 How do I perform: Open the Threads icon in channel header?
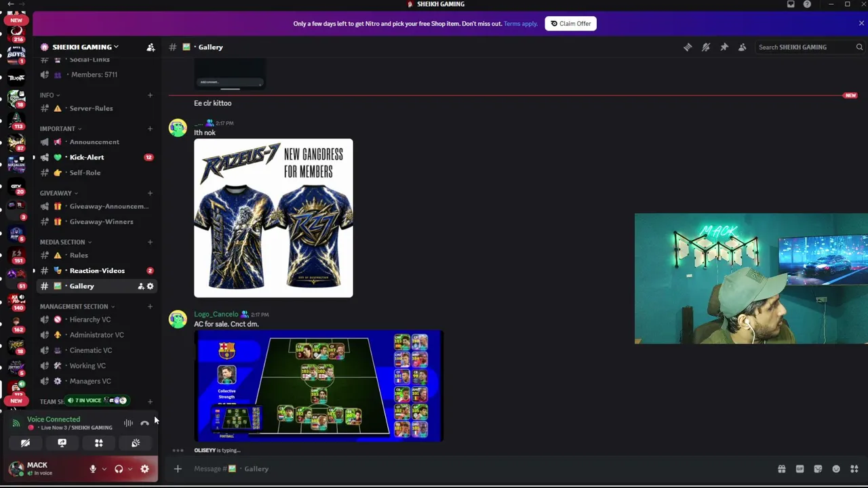(x=688, y=47)
